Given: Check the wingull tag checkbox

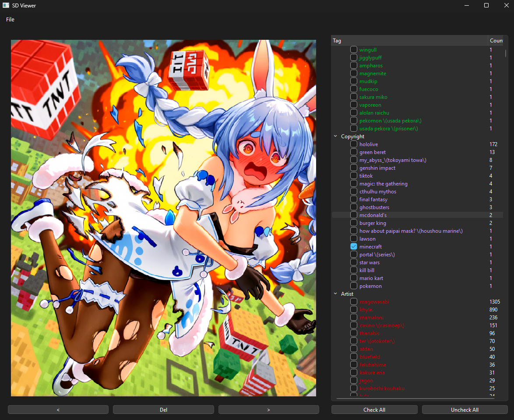Looking at the screenshot, I should coord(354,50).
